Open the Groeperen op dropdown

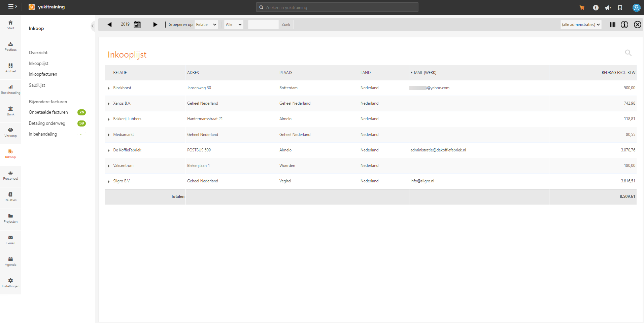(x=206, y=25)
